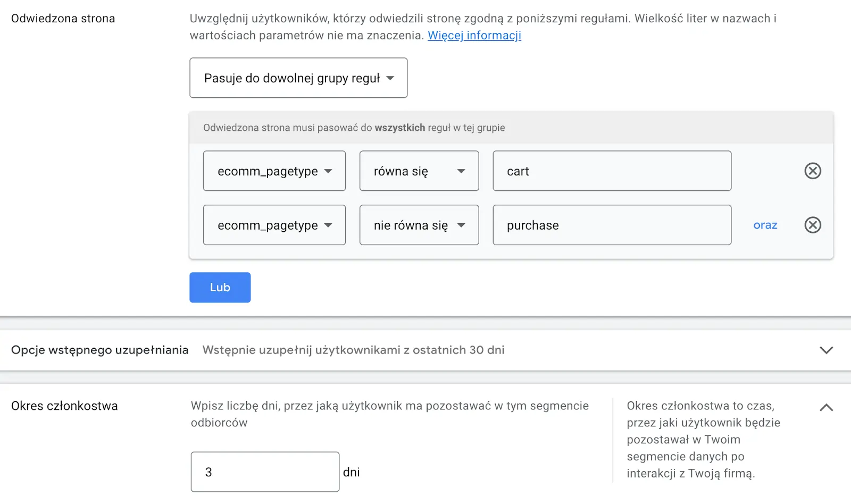Focus the purchase value text field
This screenshot has width=851, height=504.
(612, 225)
